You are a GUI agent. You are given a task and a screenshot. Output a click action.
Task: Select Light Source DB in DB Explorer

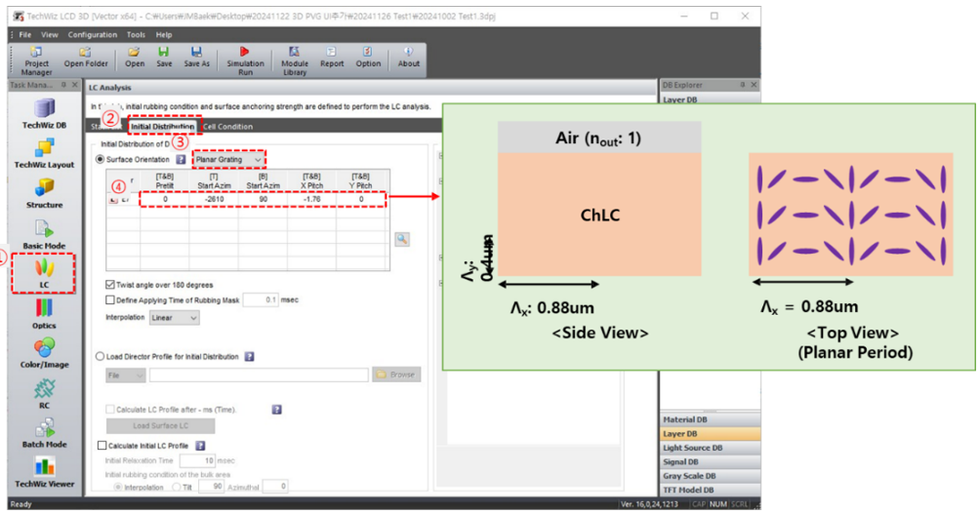[693, 448]
